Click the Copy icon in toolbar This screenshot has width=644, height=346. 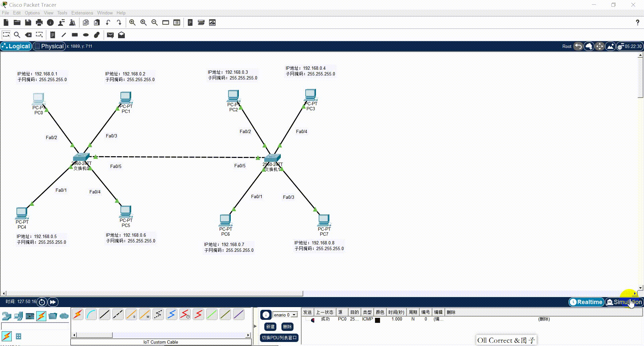click(86, 22)
